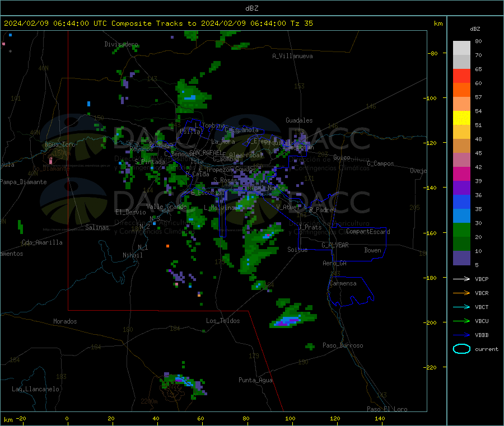Click the 'Aero_GA' map label

tap(334, 263)
